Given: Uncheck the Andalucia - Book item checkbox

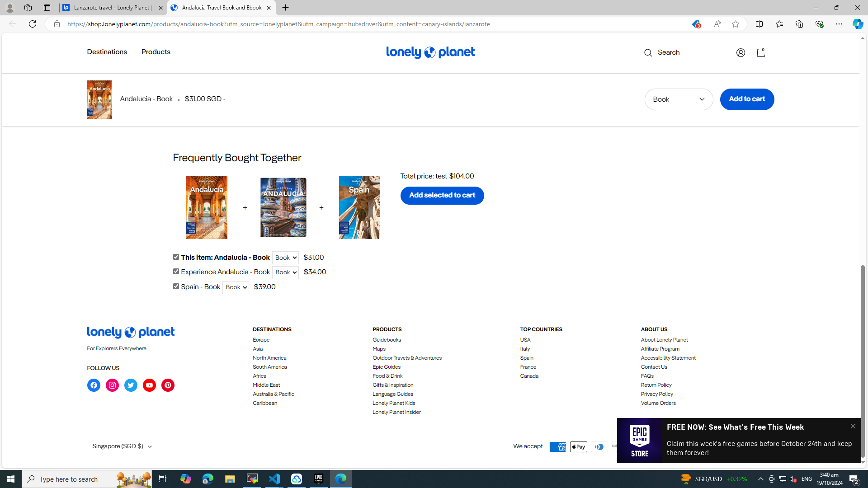Looking at the screenshot, I should tap(176, 257).
